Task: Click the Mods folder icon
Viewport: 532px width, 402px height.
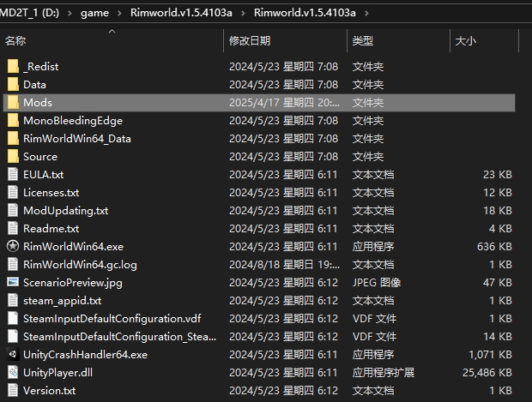Action: point(13,102)
